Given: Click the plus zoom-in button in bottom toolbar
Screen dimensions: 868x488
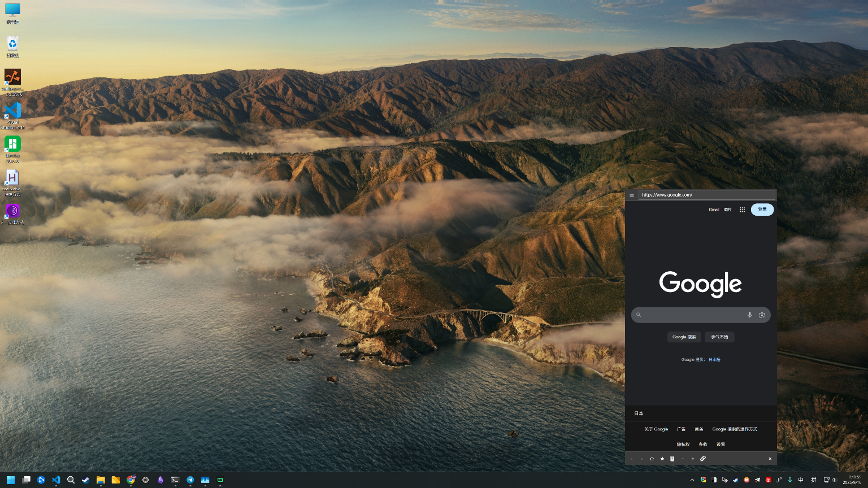Looking at the screenshot, I should click(x=693, y=459).
